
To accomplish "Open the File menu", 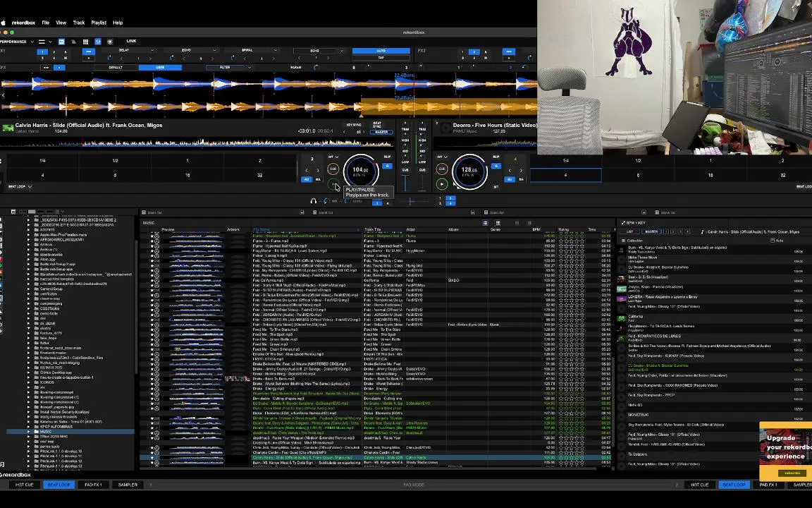I will [46, 23].
